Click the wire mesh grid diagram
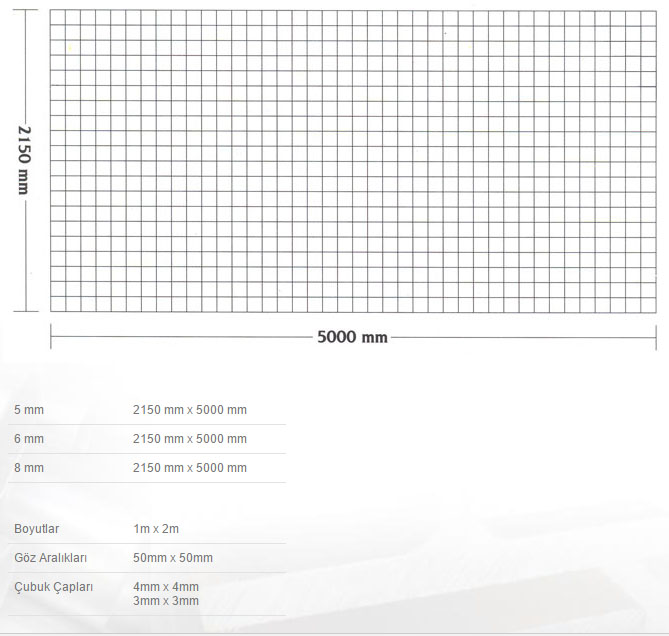Viewport: 669px width, 636px height. click(x=352, y=160)
